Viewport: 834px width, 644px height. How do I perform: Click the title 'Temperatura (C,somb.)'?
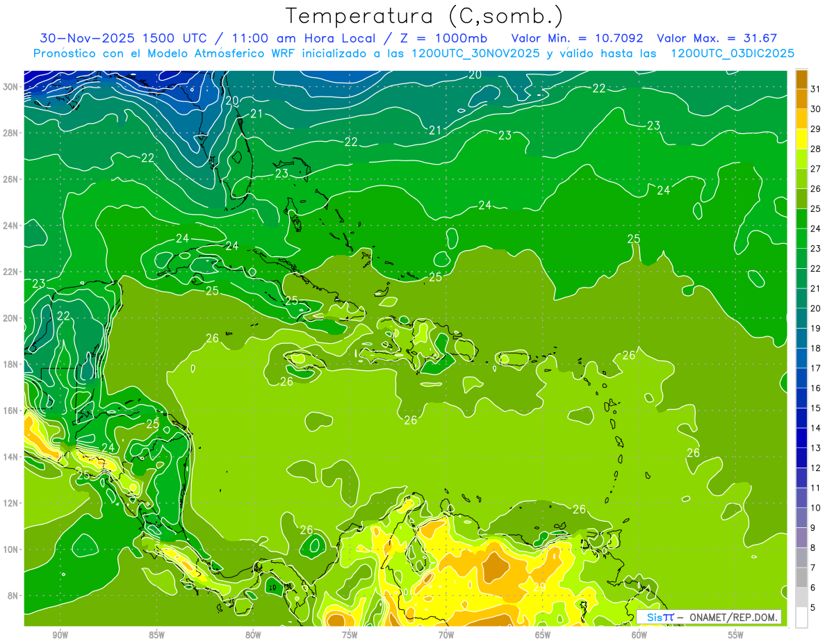[x=425, y=17]
